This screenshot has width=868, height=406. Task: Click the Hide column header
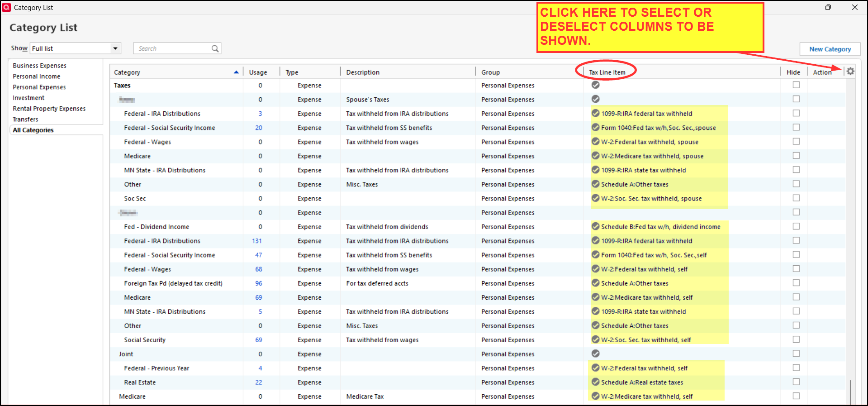[793, 72]
